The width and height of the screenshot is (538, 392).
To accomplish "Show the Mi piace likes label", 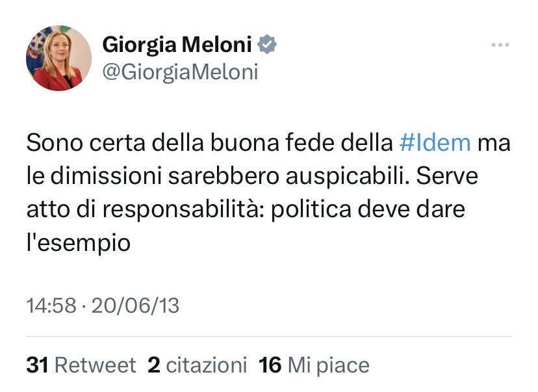I will click(x=328, y=365).
